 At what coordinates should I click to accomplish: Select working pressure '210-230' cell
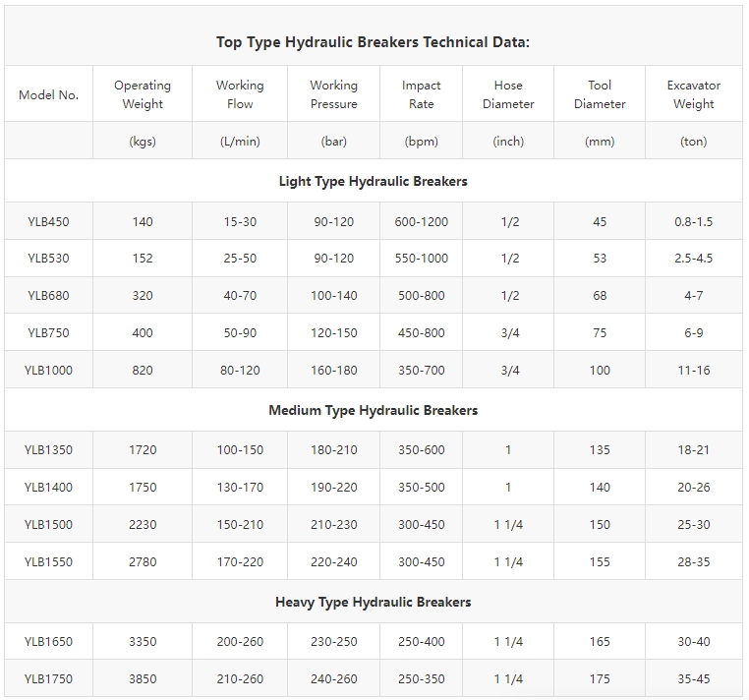[333, 524]
